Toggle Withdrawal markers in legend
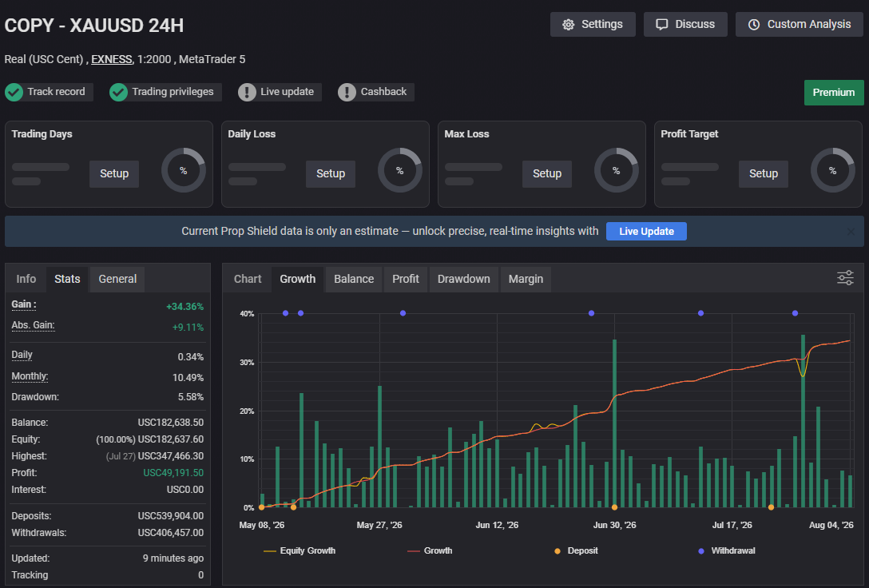Image resolution: width=869 pixels, height=588 pixels. (727, 551)
